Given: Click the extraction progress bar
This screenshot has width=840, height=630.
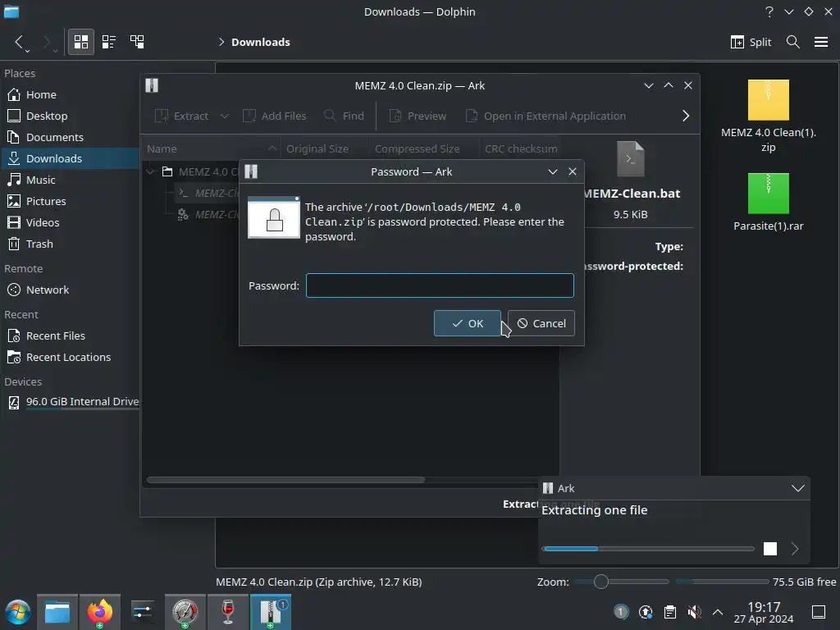Looking at the screenshot, I should [x=648, y=549].
